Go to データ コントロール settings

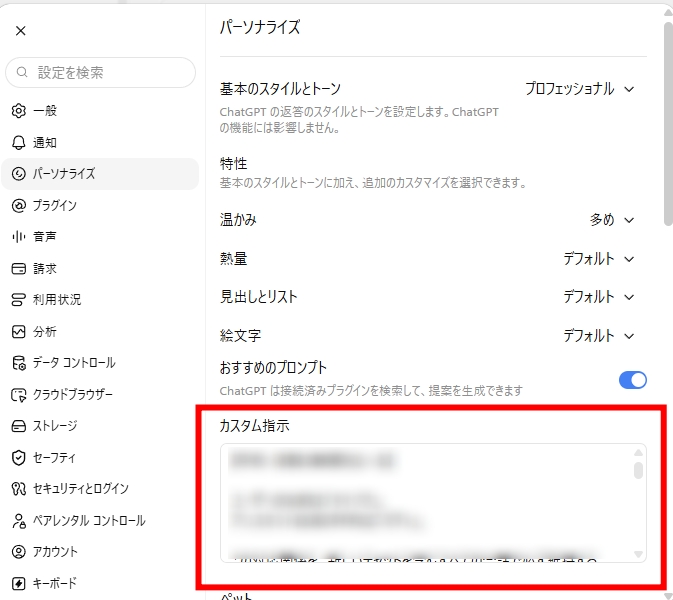pos(100,363)
